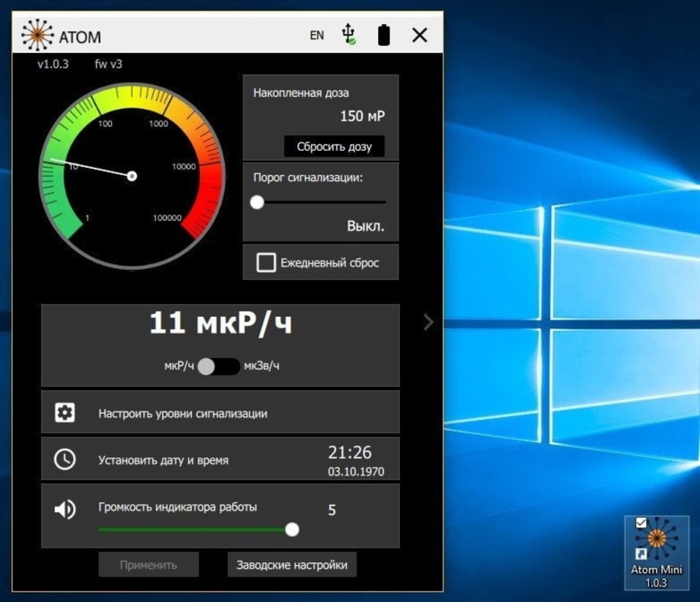700x602 pixels.
Task: Click the gear icon for alarm levels
Action: pyautogui.click(x=65, y=412)
